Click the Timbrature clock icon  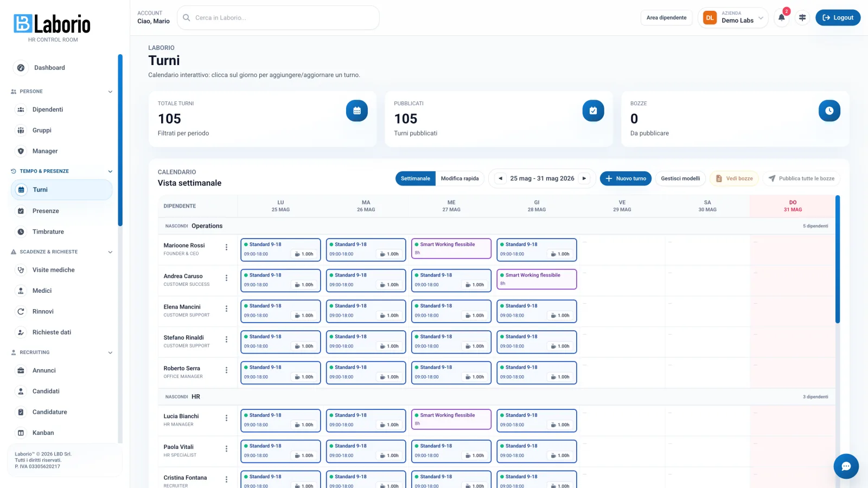(21, 232)
